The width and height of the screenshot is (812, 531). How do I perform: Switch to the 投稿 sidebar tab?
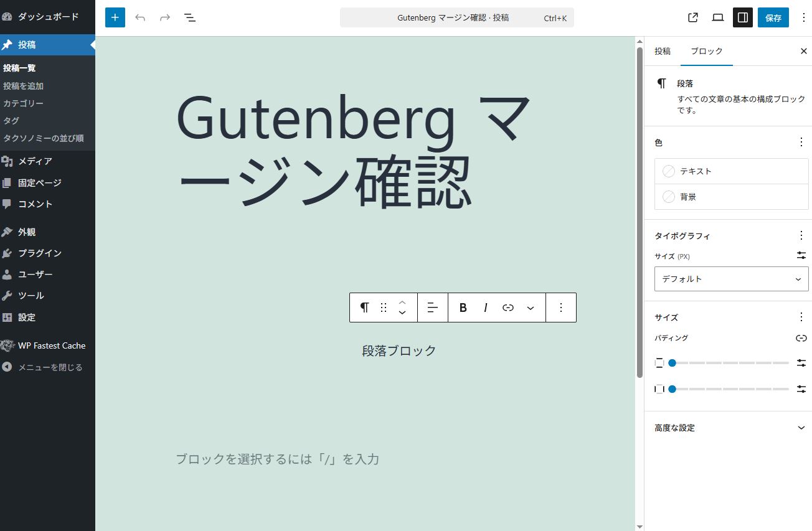(x=663, y=51)
